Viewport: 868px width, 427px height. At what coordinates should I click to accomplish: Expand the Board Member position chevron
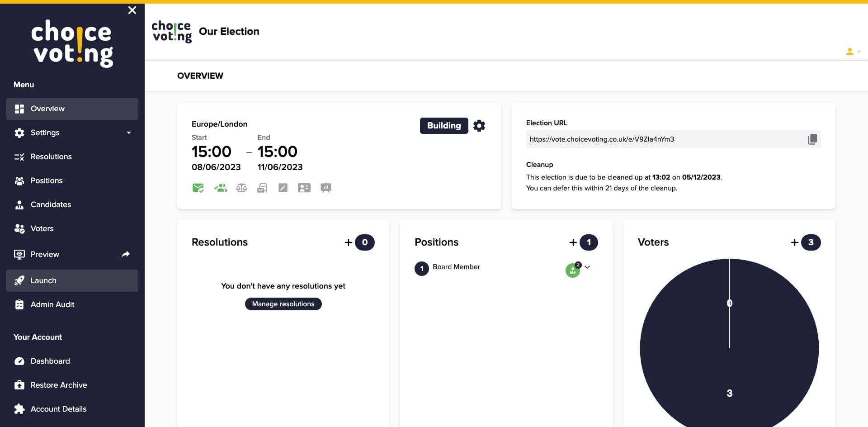click(x=587, y=267)
